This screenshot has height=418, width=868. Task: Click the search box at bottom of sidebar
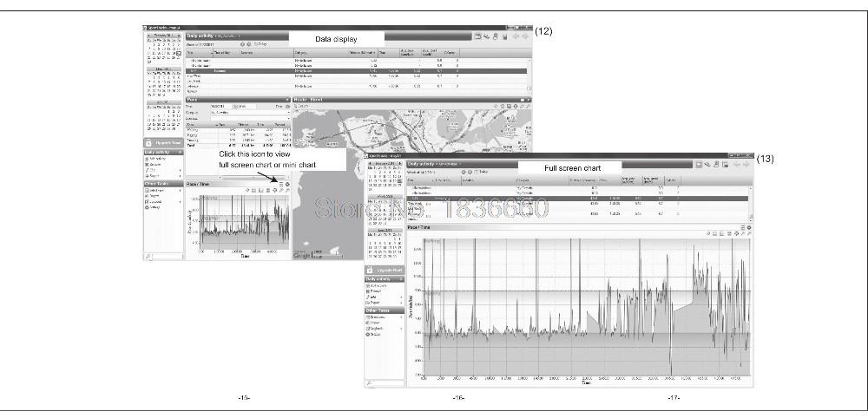[163, 257]
